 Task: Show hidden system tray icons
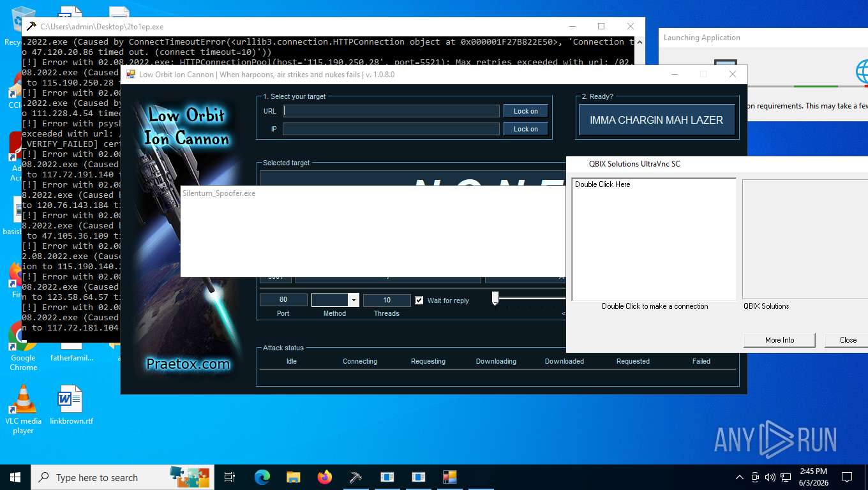point(740,477)
